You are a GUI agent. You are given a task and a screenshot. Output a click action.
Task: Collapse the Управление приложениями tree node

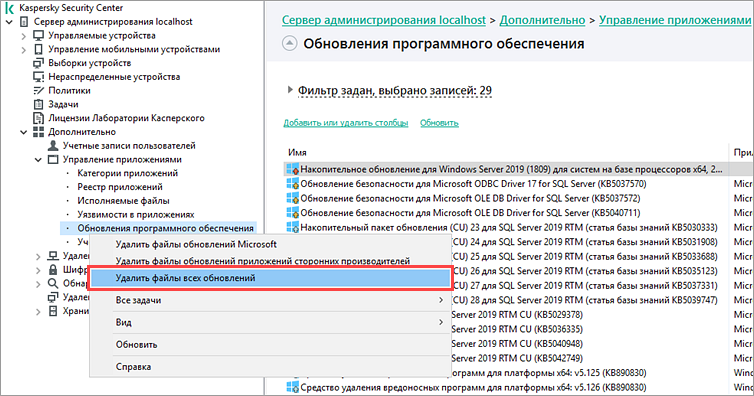(x=38, y=160)
